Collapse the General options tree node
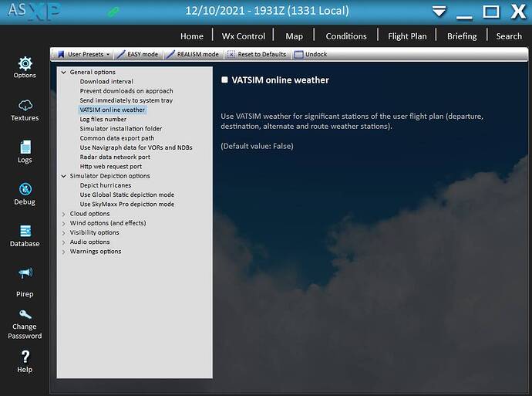 [x=63, y=72]
